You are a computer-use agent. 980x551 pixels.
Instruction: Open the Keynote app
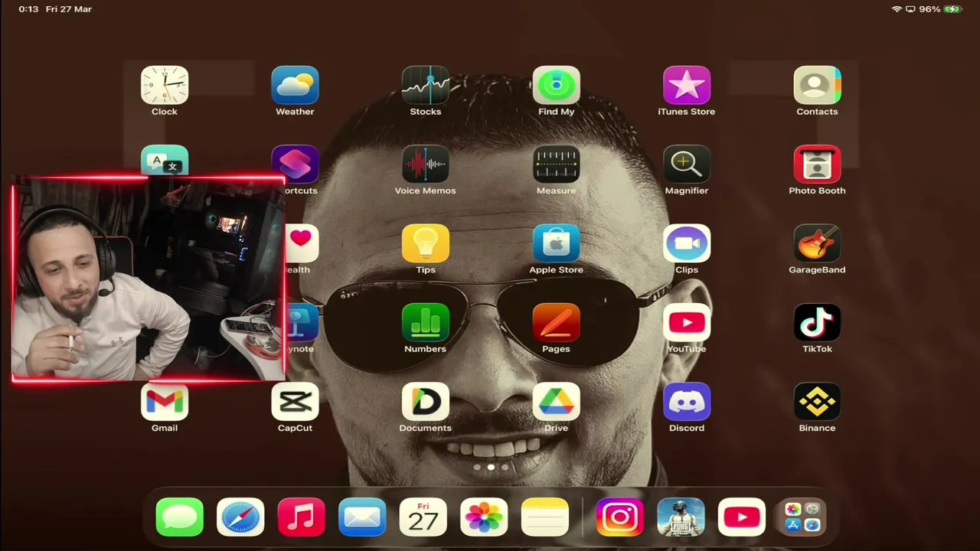(x=302, y=322)
